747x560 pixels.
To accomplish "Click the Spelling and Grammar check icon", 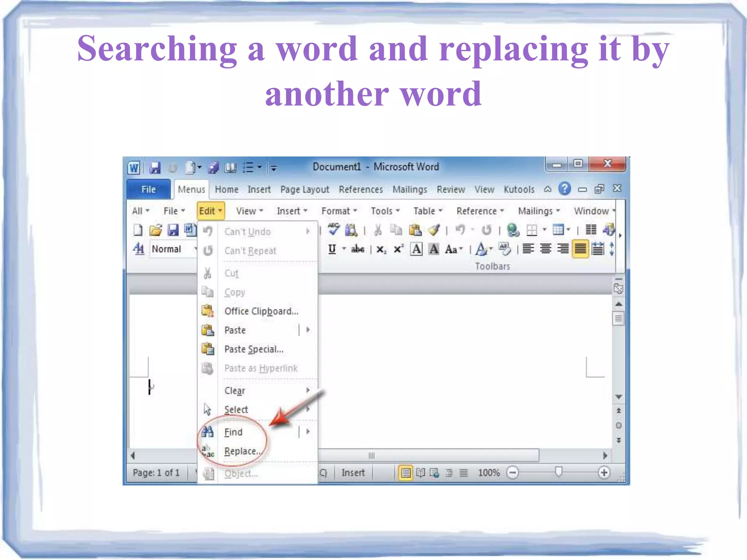I will pyautogui.click(x=334, y=229).
